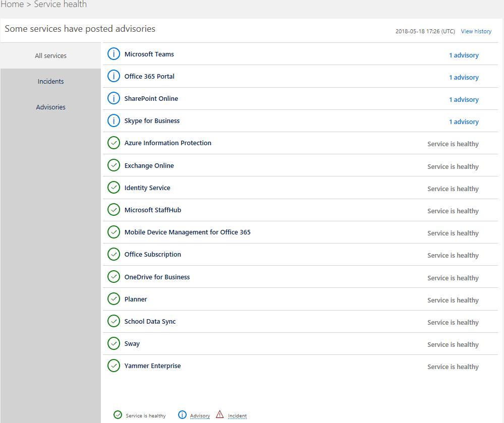The image size is (504, 423).
Task: Click the Microsoft StaffHub healthy checkmark icon
Action: (114, 209)
